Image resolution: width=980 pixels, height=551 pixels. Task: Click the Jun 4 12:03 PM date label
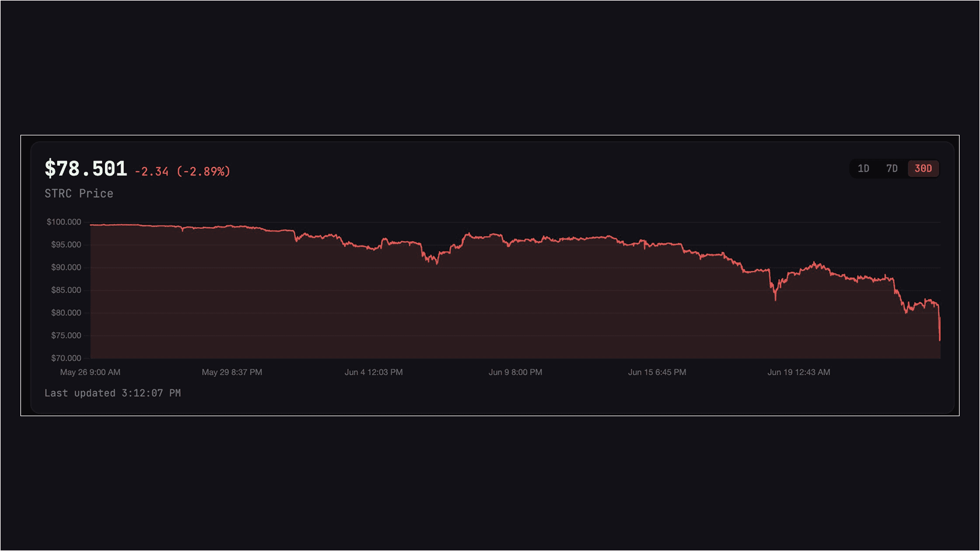(x=374, y=372)
